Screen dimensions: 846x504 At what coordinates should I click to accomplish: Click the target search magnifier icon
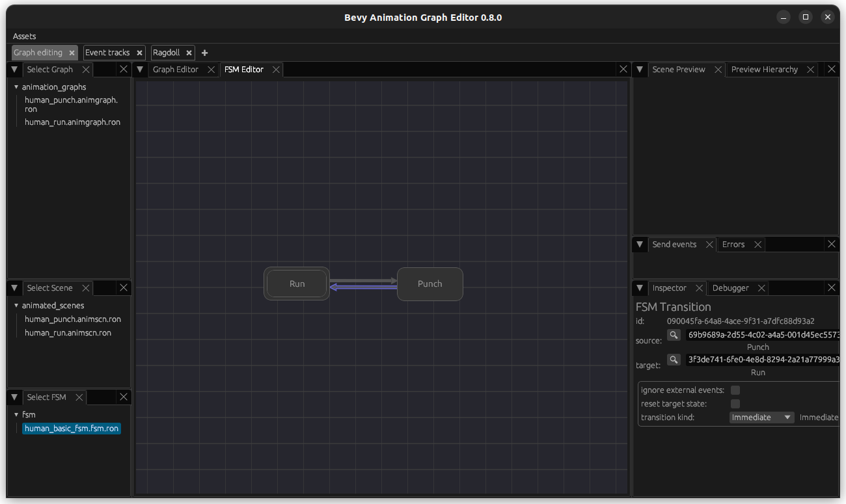[x=674, y=359]
